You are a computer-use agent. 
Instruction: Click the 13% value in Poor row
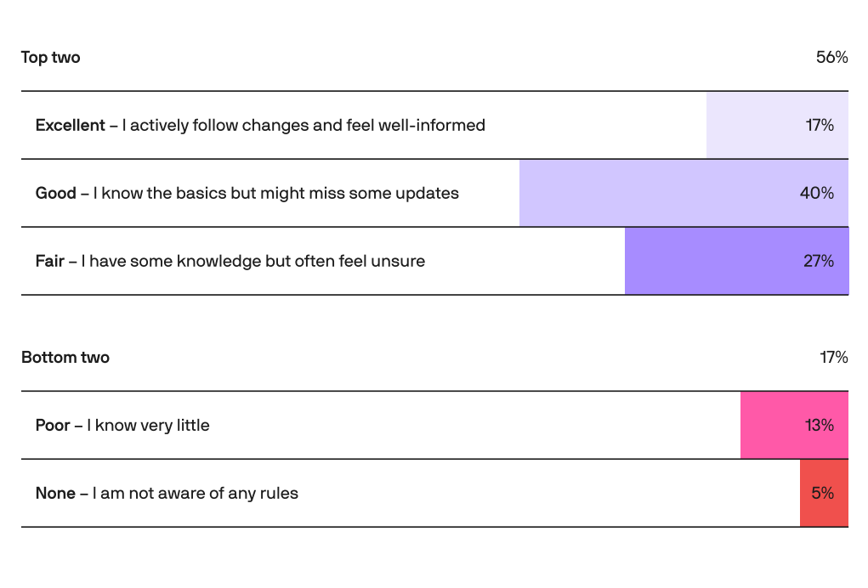[x=820, y=426]
